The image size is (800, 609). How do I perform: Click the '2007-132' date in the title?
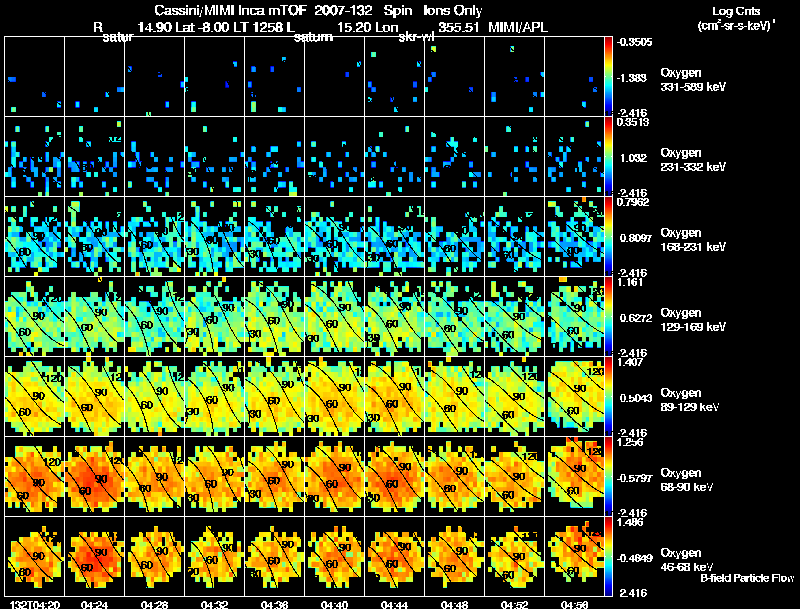pos(343,11)
